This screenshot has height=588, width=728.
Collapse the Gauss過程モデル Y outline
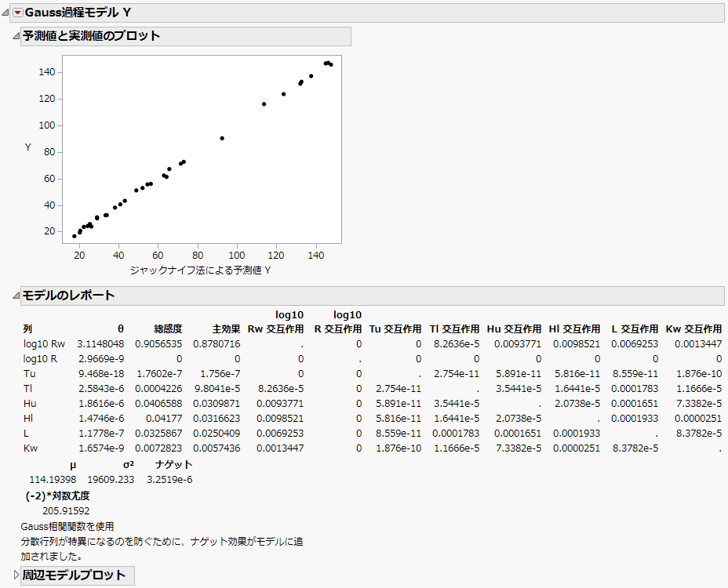coord(5,13)
